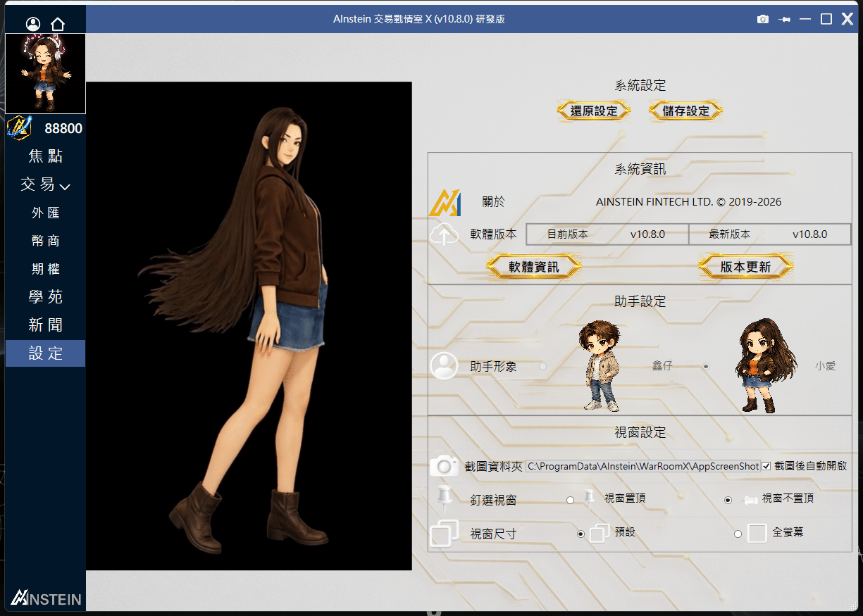Select 預設 window size radio button
Screen dimensions: 863x616
580,534
